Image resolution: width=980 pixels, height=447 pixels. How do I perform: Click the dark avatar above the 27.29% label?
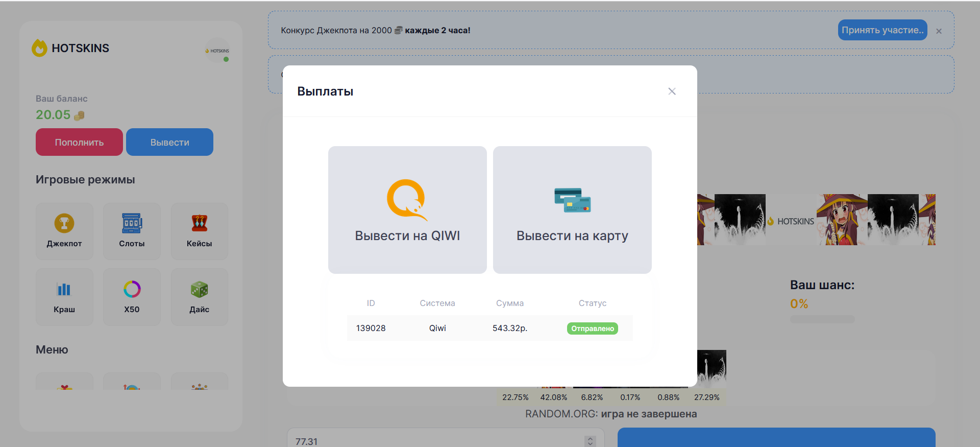pos(712,369)
